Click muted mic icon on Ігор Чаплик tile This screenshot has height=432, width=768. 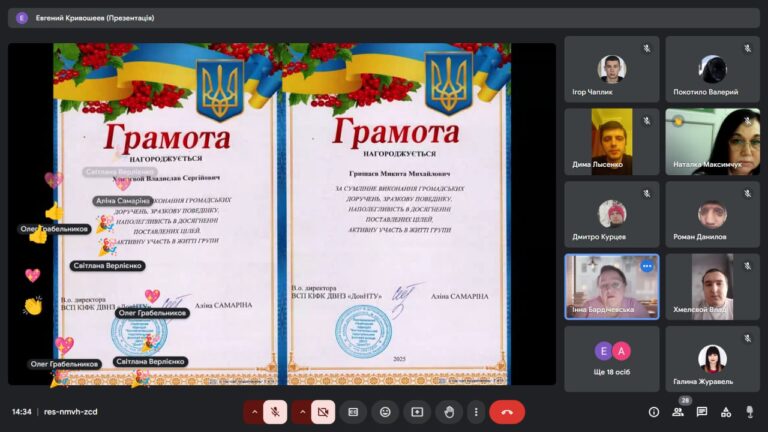(647, 48)
